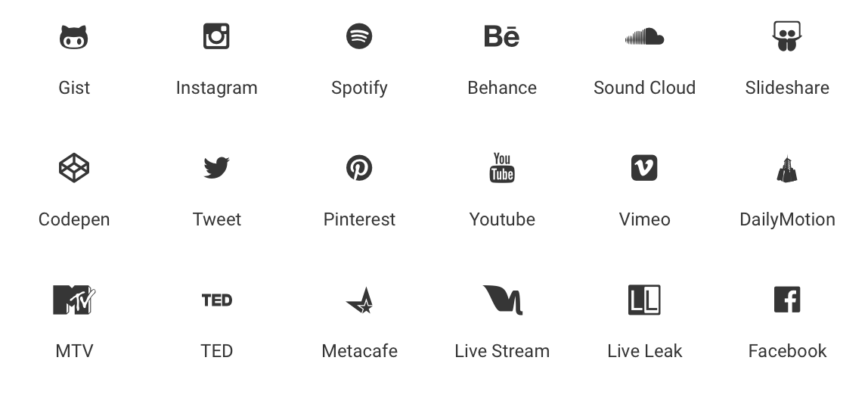Select the Sound Cloud icon

644,36
